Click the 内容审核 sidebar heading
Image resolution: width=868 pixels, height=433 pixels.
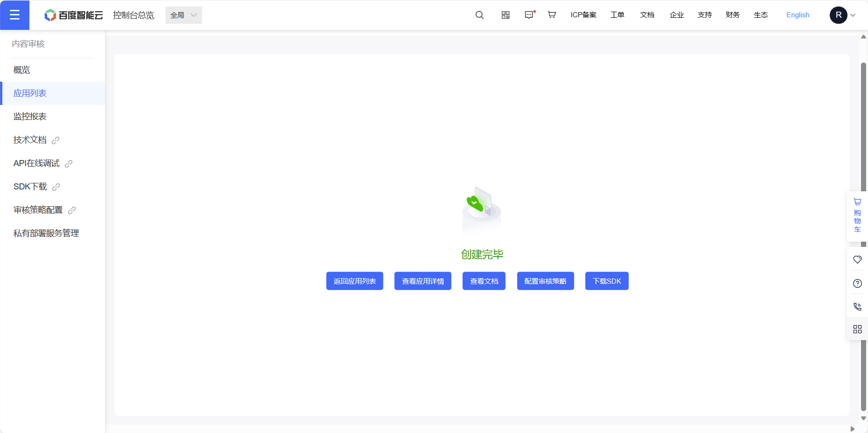coord(28,44)
